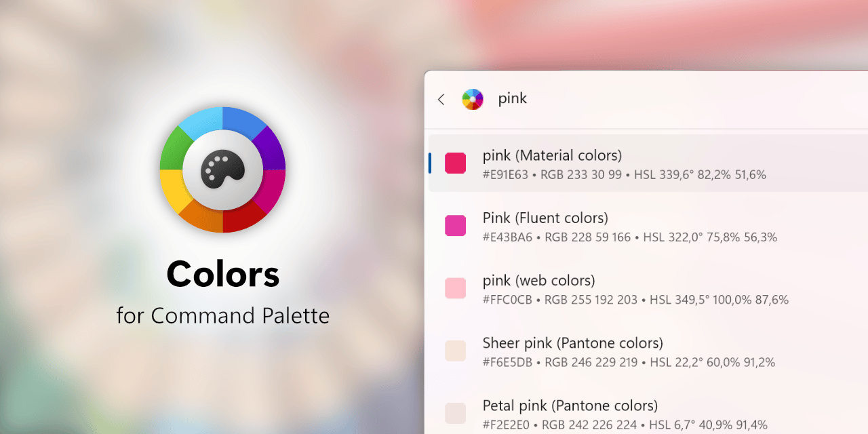Click the Petal pink #F2E2E0 swatch
868x434 pixels.
tap(455, 413)
